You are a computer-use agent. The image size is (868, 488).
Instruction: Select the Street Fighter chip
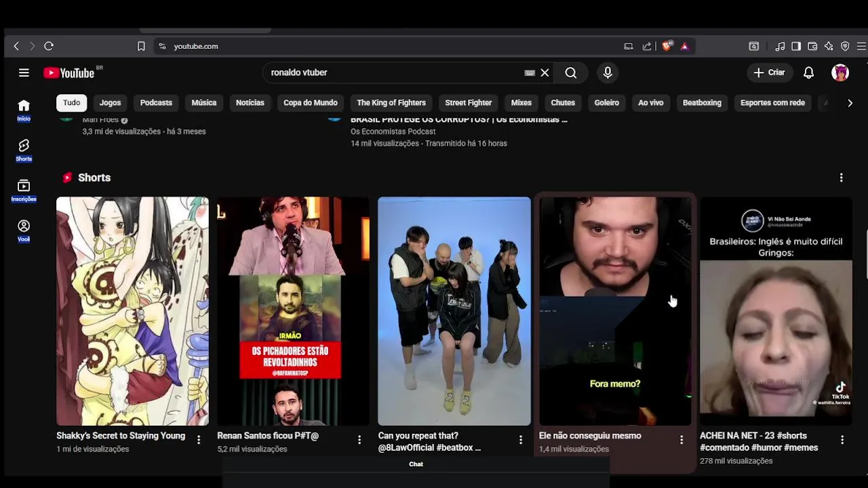click(468, 103)
